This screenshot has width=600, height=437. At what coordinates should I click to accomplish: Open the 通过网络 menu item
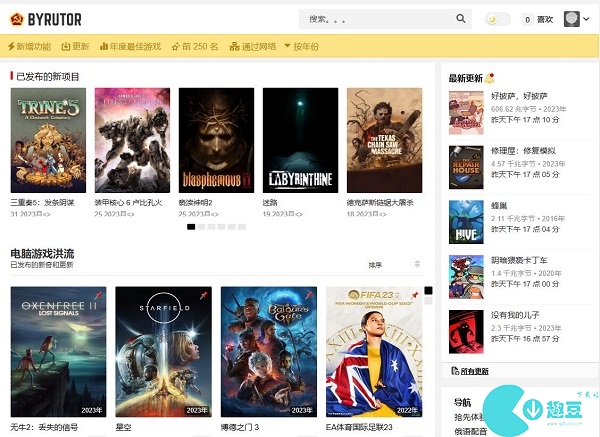[253, 47]
